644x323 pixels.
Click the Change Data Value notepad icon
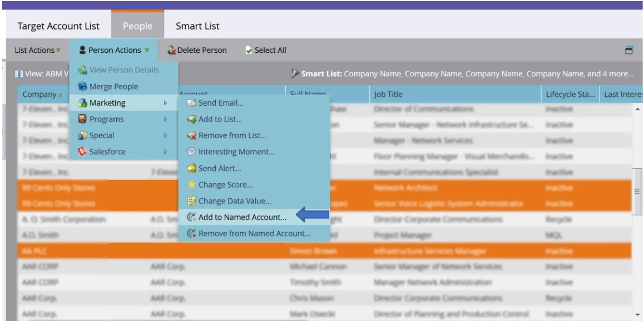[x=191, y=201]
